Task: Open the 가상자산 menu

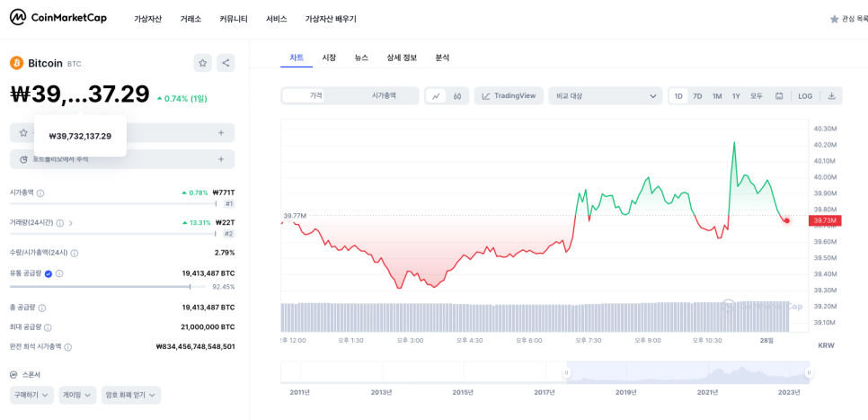Action: click(x=147, y=19)
